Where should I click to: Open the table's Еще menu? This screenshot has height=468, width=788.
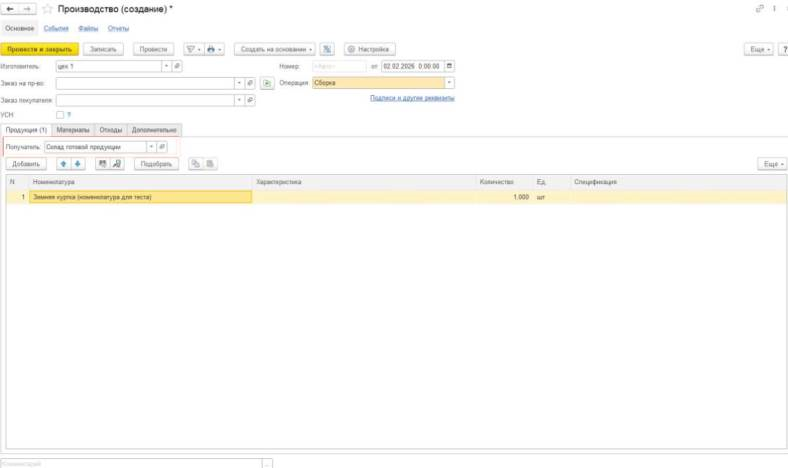pyautogui.click(x=772, y=164)
